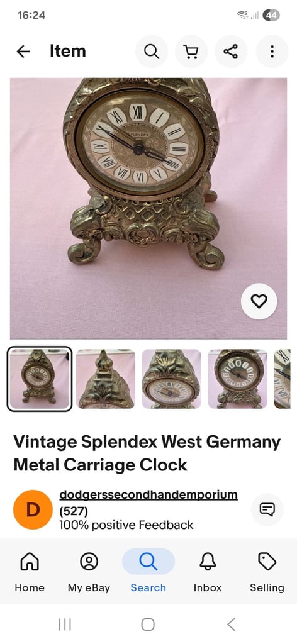Screen dimensions: 297x644
Task: Open the shopping cart
Action: (x=191, y=52)
